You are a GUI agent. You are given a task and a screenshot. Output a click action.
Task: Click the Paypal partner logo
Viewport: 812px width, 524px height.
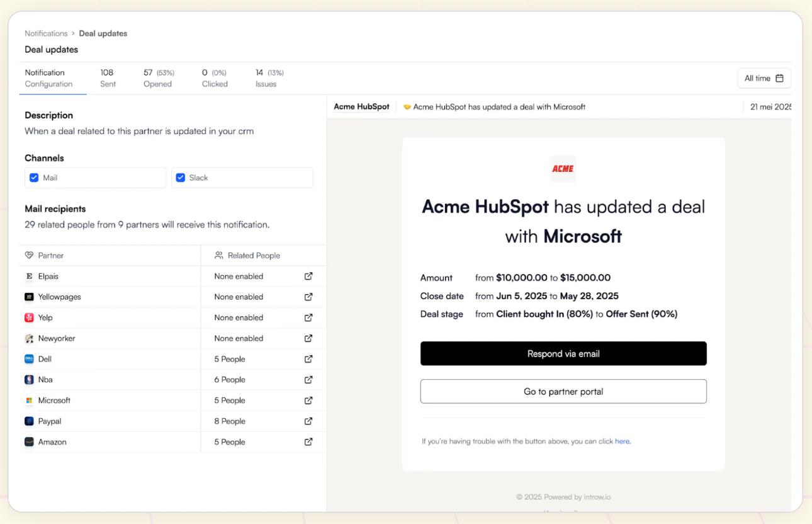click(29, 421)
